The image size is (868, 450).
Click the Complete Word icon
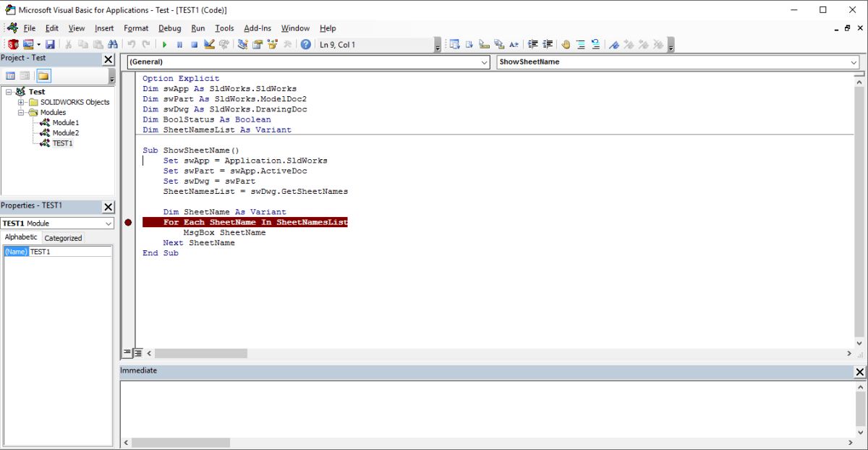click(514, 45)
